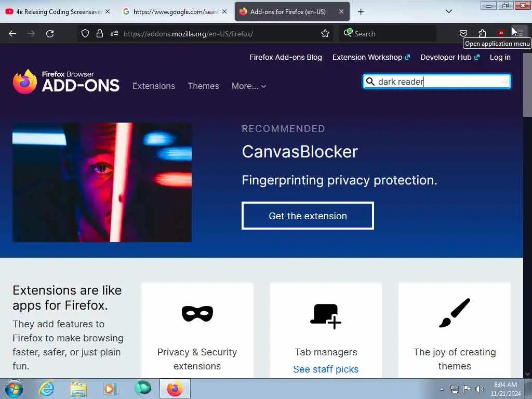The width and height of the screenshot is (532, 399).
Task: Close the YouTube Relaxing Coding tab
Action: point(108,11)
